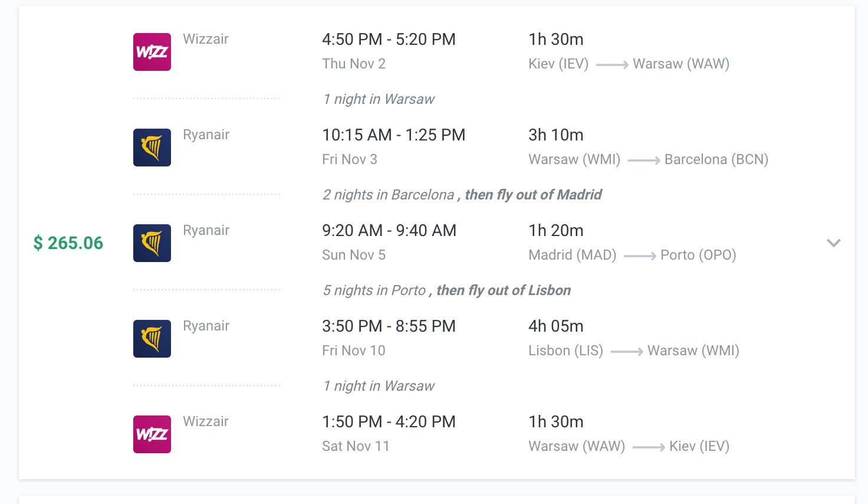
Task: Click the Wizzair logo on Kiev to Warsaw flight
Action: (x=152, y=52)
